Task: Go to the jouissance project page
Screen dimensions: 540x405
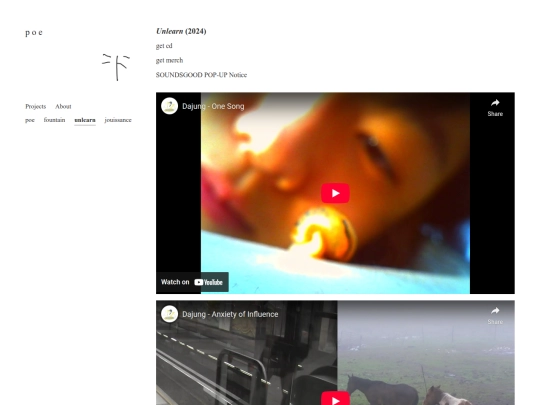Action: click(118, 120)
